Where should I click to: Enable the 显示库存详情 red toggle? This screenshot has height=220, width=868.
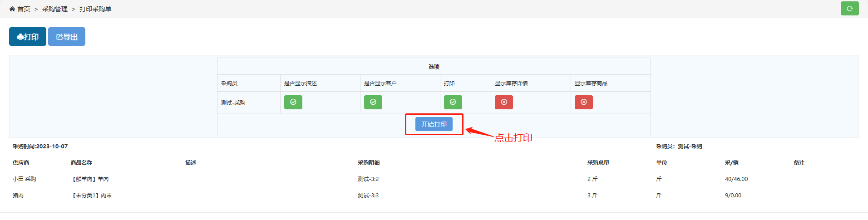point(504,102)
